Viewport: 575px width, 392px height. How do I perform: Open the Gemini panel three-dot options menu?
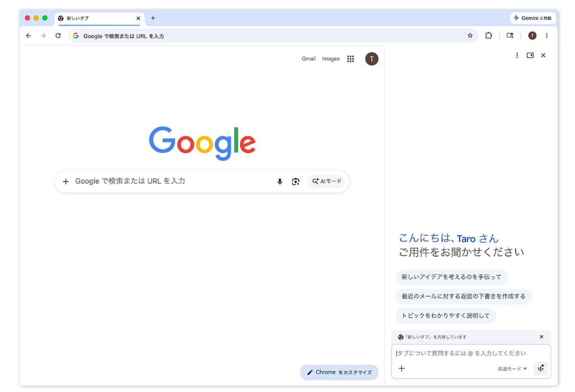point(517,55)
